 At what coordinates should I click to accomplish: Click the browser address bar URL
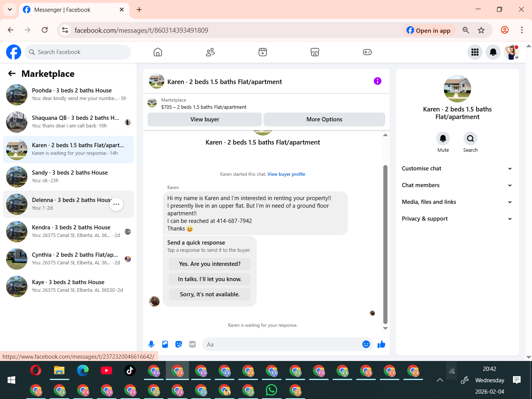(x=141, y=30)
